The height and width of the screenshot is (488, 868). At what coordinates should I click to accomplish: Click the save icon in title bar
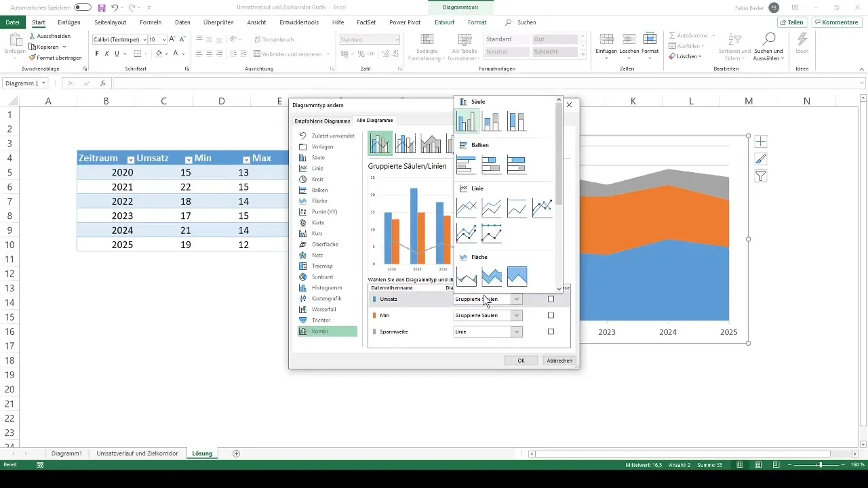point(102,7)
